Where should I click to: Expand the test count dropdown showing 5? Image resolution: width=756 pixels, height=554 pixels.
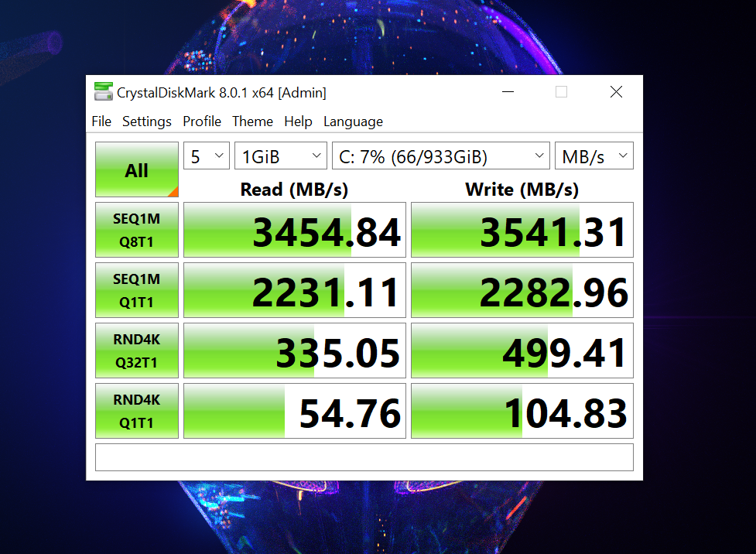tap(207, 156)
